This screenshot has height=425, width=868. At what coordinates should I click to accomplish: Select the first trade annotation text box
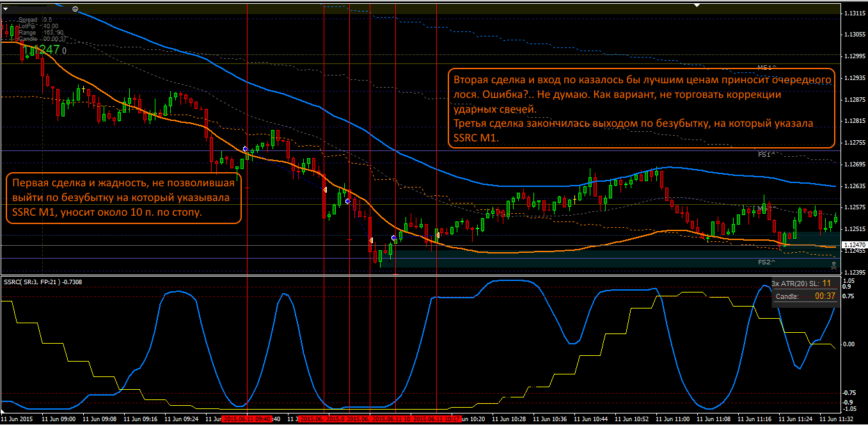pyautogui.click(x=122, y=198)
